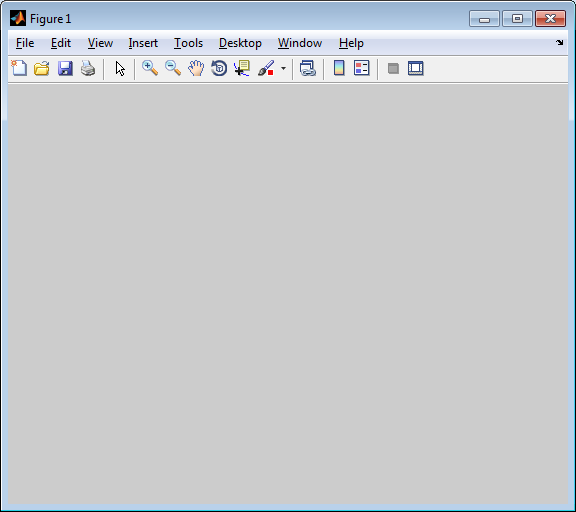Open the Desktop menu
Image resolution: width=576 pixels, height=512 pixels.
click(x=240, y=43)
